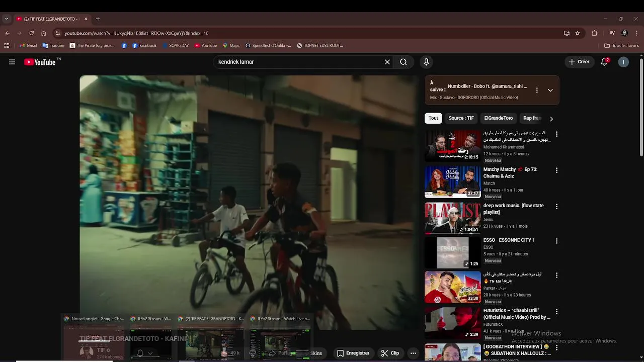This screenshot has height=362, width=644.
Task: Open the YouTube account avatar menu
Action: tap(623, 62)
